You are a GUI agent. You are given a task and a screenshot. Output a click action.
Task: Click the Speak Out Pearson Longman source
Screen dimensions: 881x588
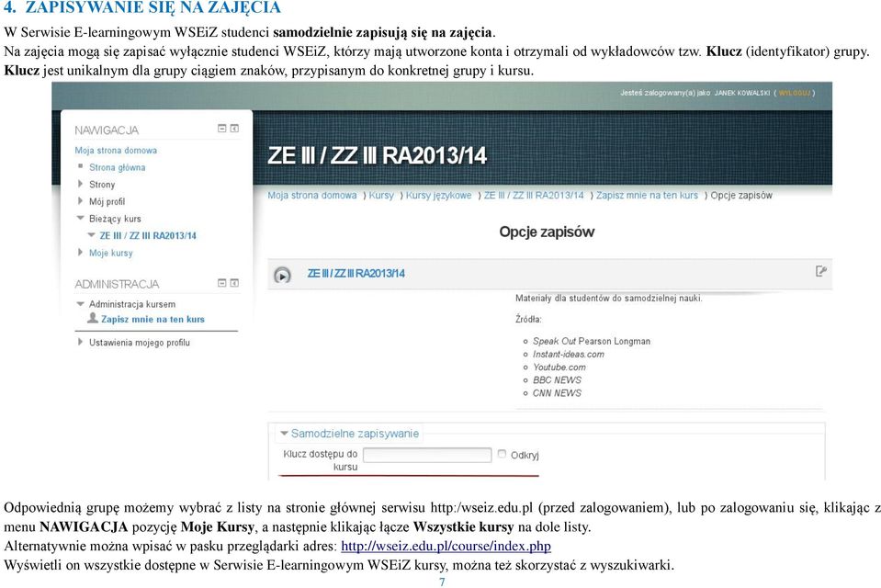tap(591, 341)
